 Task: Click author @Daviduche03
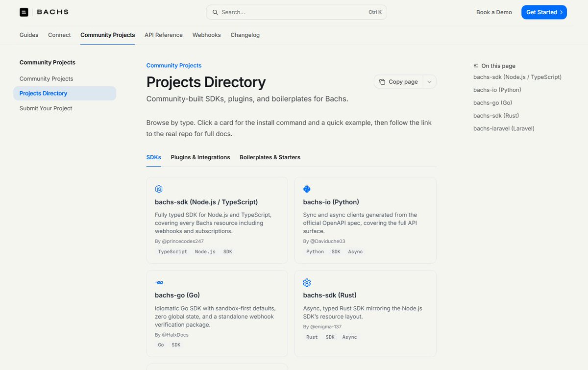328,241
